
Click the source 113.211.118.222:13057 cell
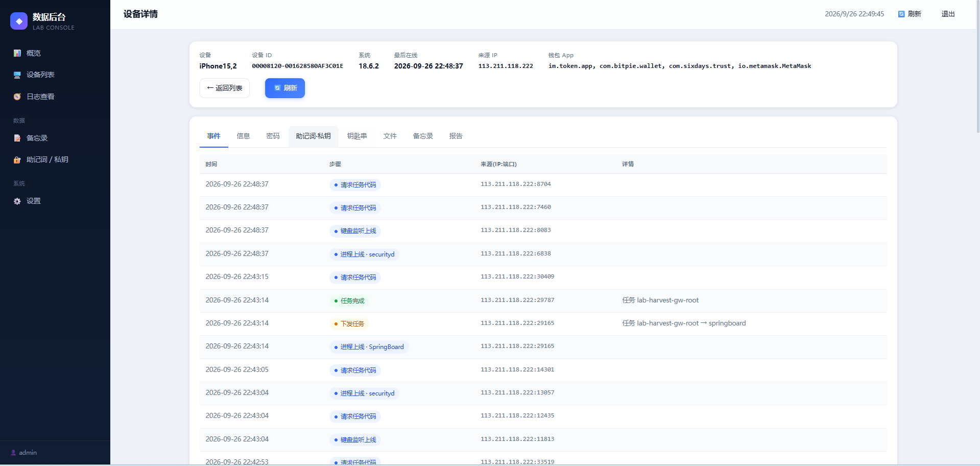(x=517, y=392)
